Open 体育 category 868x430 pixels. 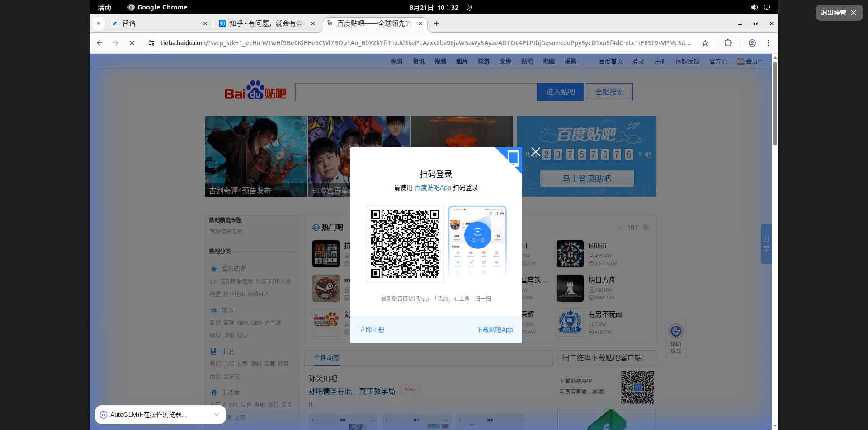tap(227, 310)
